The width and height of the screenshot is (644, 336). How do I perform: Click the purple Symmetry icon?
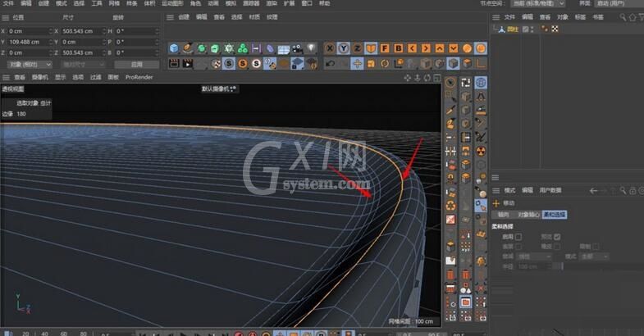[256, 48]
